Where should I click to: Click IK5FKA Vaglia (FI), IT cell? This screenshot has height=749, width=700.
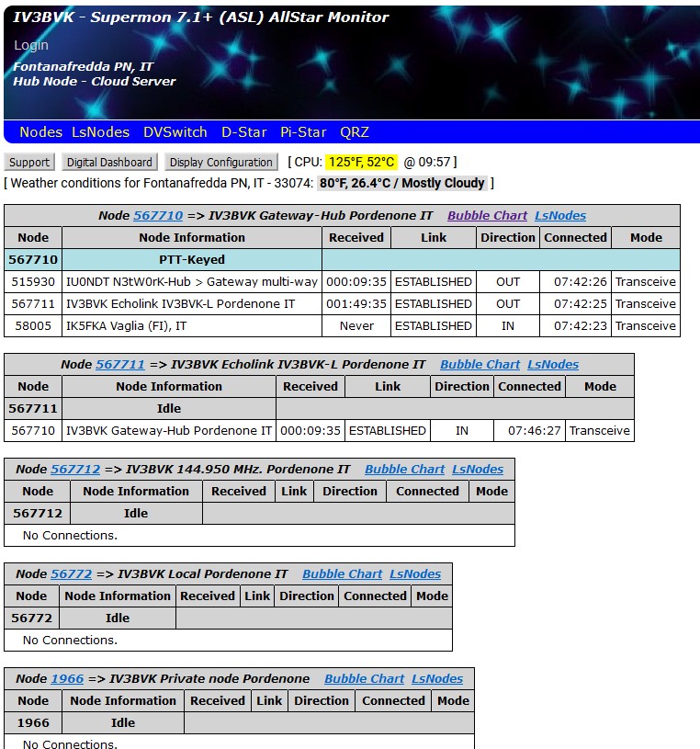(x=192, y=325)
